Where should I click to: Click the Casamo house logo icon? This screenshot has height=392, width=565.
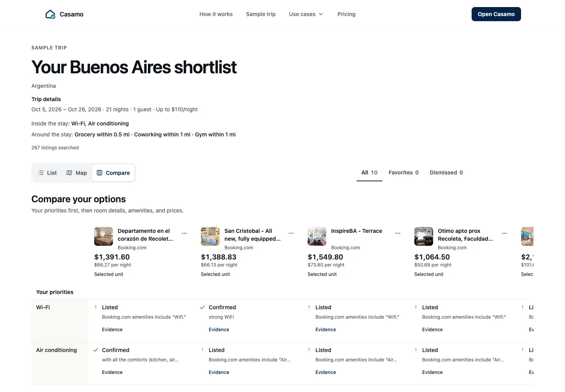50,15
